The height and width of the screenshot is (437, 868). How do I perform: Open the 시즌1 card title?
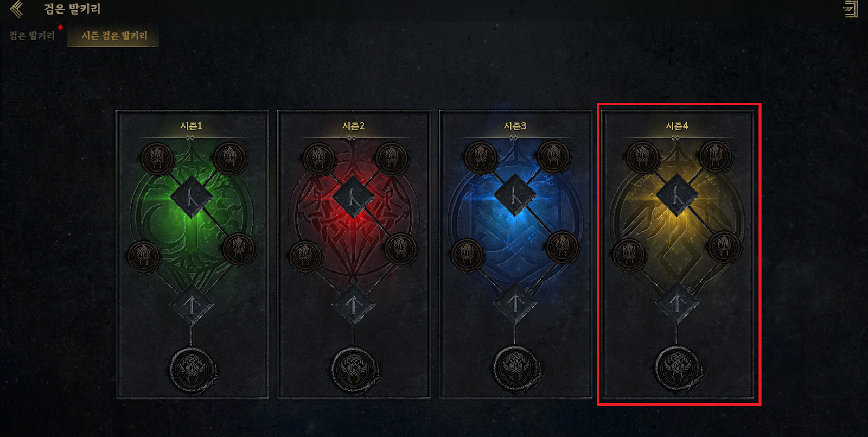pos(192,126)
